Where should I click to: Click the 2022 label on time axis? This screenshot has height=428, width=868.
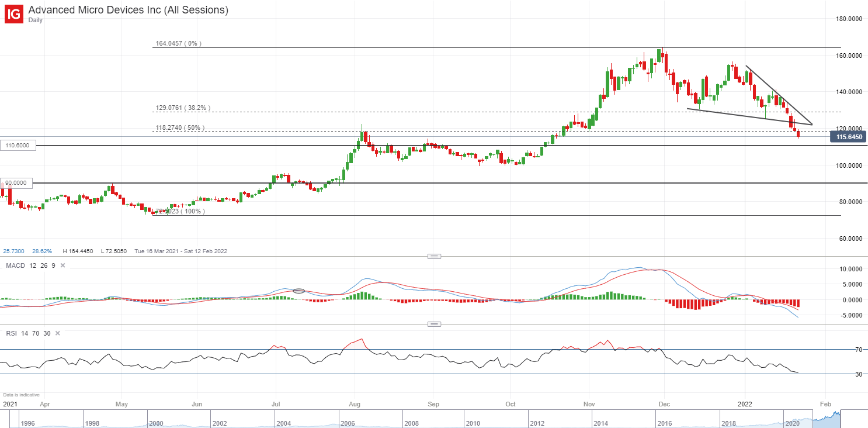tap(745, 404)
